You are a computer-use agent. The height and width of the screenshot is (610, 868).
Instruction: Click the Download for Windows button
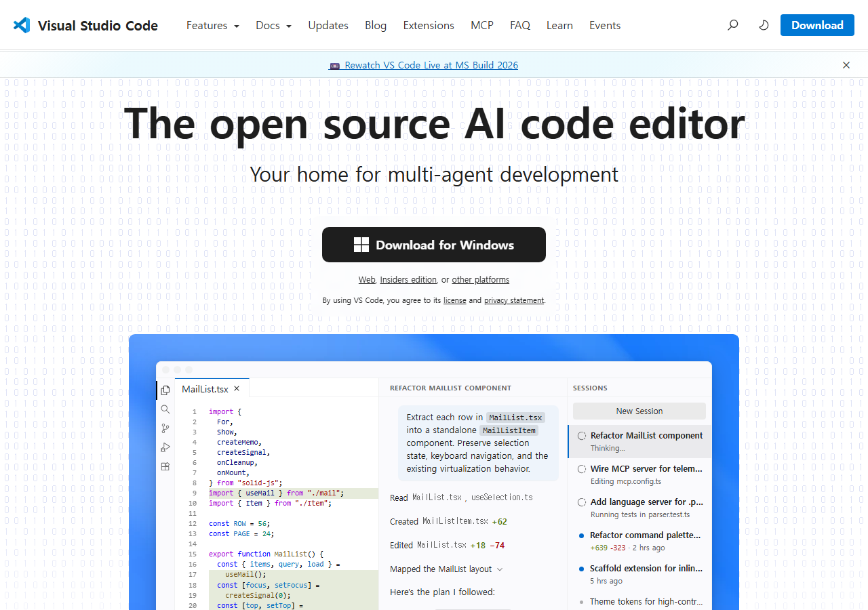434,245
